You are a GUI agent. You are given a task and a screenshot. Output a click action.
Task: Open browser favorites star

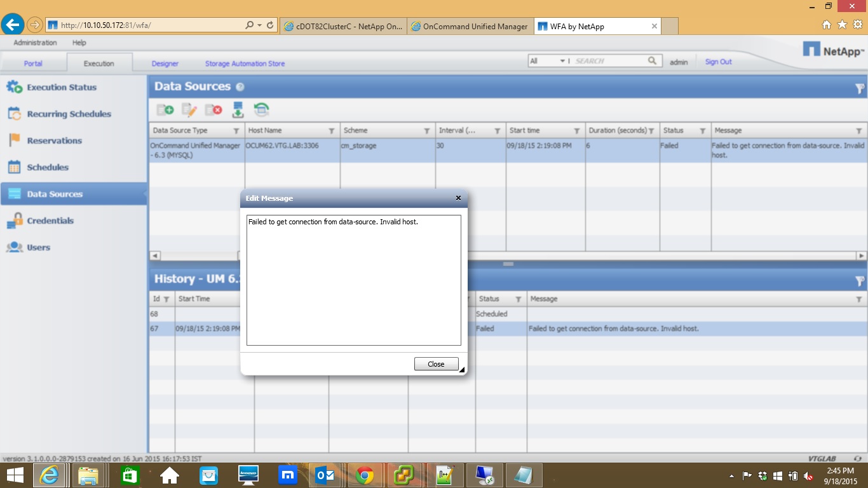[842, 25]
